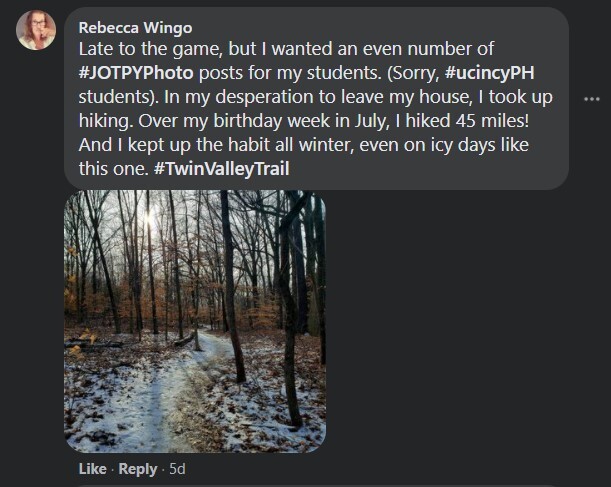611x487 pixels.
Task: Open the snowy forest trail photo
Action: [x=195, y=322]
